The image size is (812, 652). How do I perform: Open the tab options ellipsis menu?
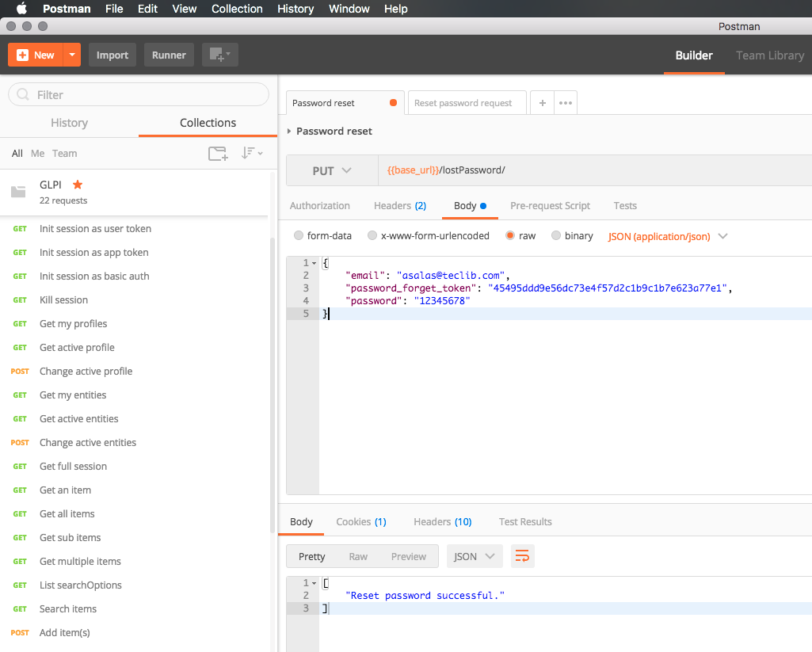(x=566, y=102)
